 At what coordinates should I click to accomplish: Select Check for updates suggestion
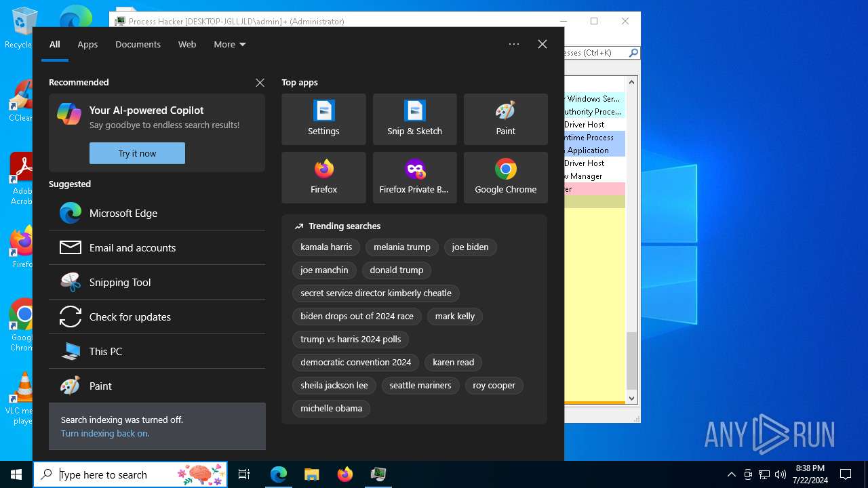pos(157,317)
